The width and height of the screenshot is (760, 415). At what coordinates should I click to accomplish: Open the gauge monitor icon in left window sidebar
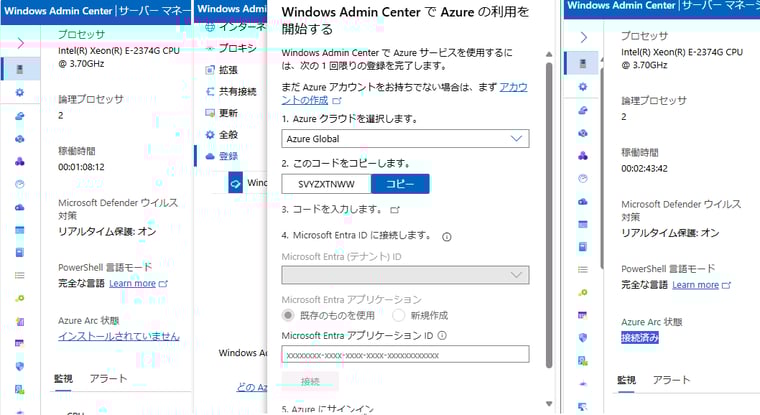[20, 184]
